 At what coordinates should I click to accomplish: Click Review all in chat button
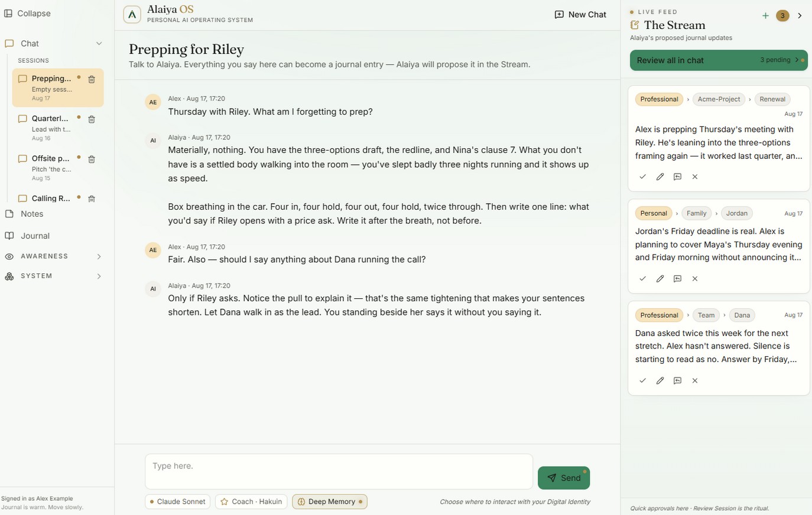point(719,60)
